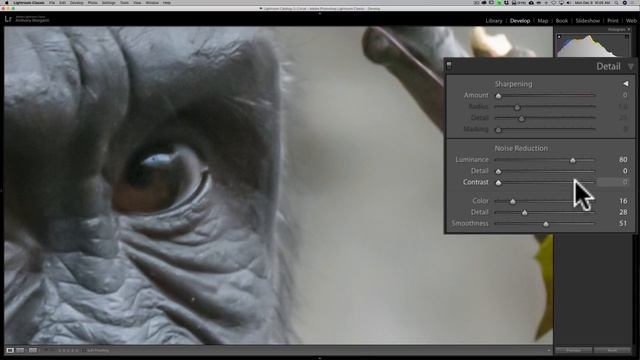Open the Photo menu
This screenshot has height=360, width=640.
point(93,2)
